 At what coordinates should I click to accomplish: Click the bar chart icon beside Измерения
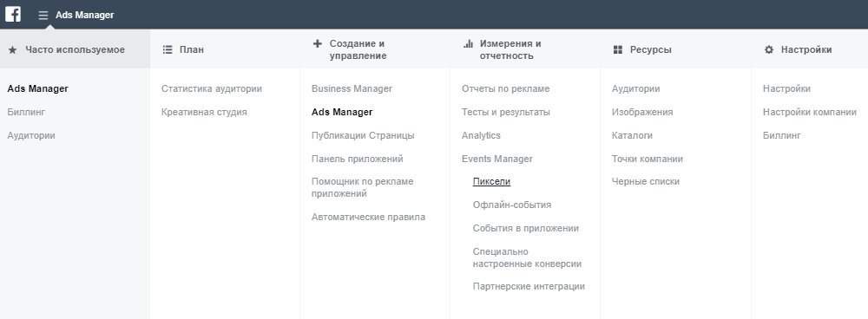(x=468, y=43)
